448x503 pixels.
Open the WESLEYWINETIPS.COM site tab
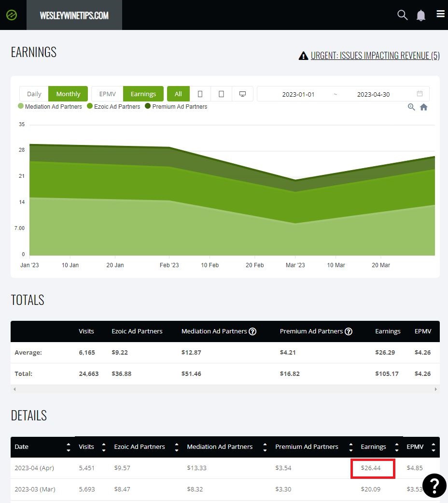(74, 15)
